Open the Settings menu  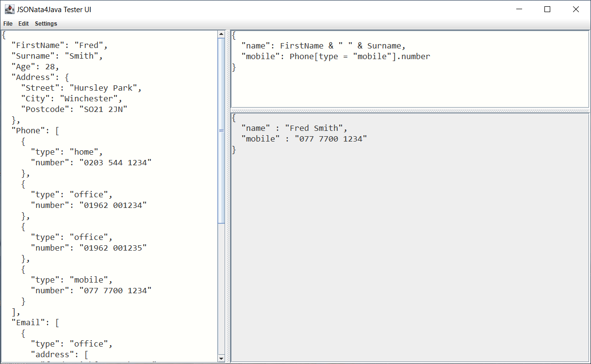(x=46, y=24)
